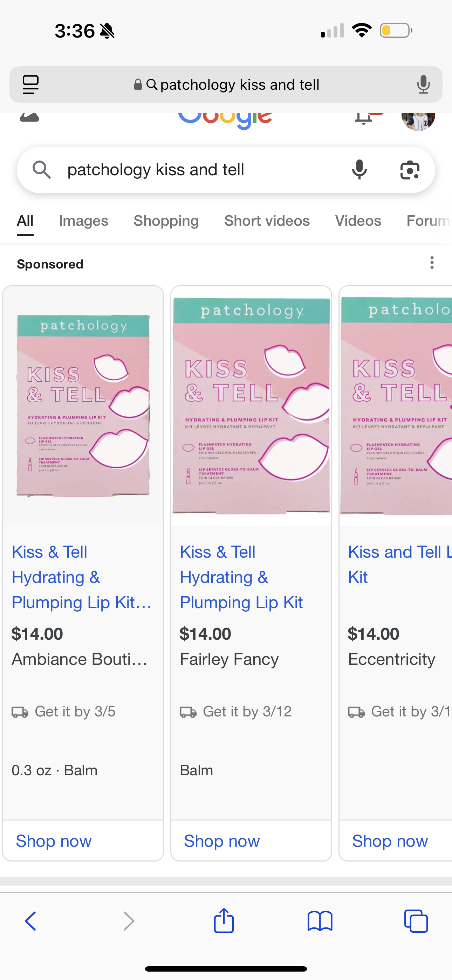
Task: Tap the Safari back arrow
Action: coord(30,921)
